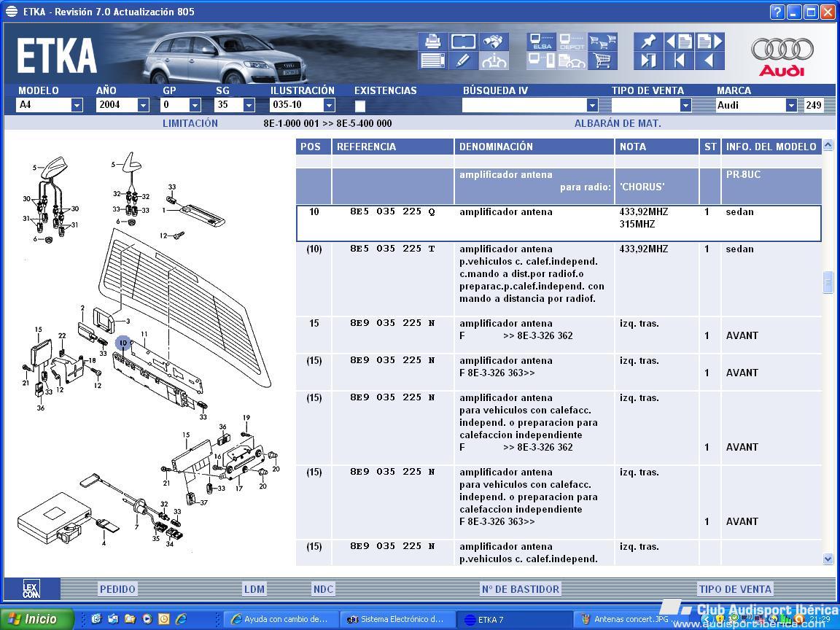Click the ETKA 7 taskbar button
The image size is (840, 630).
click(x=514, y=619)
